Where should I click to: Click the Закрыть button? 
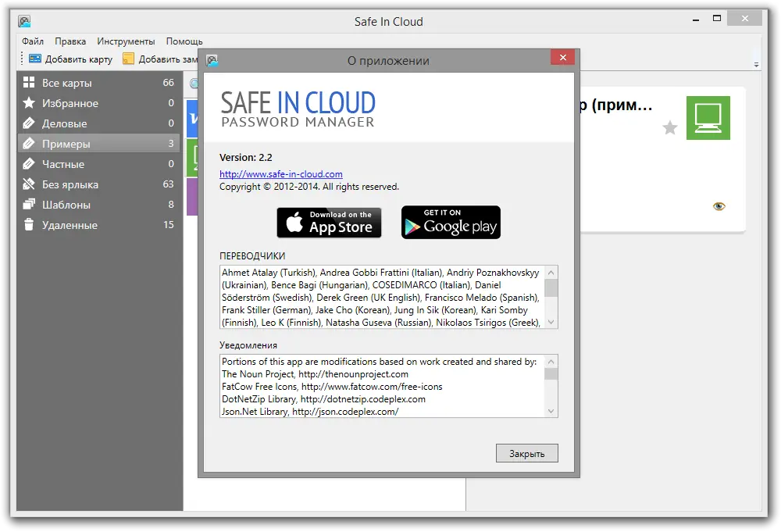click(x=526, y=453)
